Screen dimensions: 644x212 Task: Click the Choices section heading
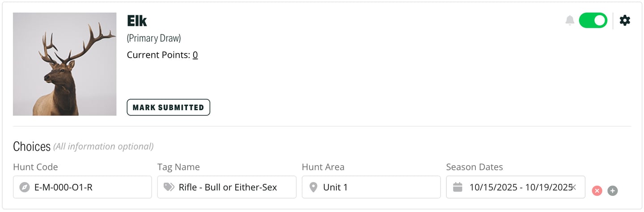click(x=32, y=146)
